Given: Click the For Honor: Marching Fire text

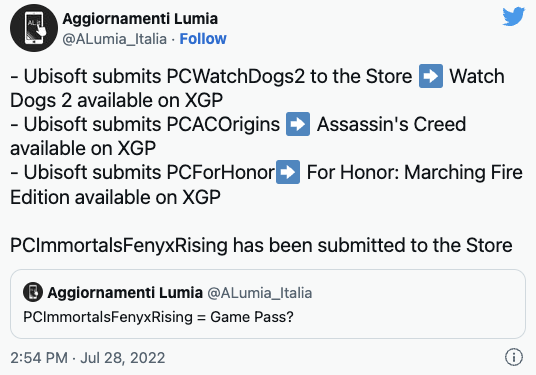Looking at the screenshot, I should pyautogui.click(x=415, y=172).
